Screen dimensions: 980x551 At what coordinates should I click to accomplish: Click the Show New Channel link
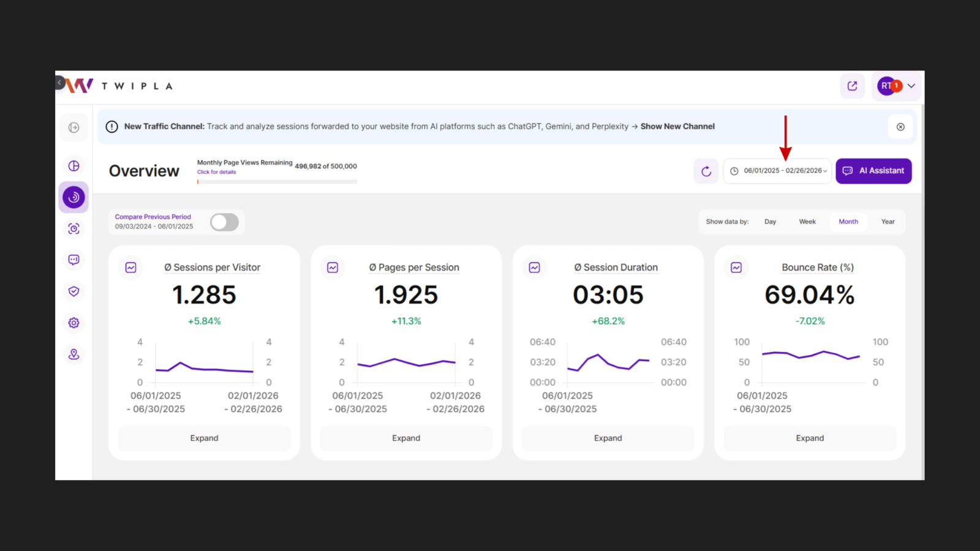click(677, 126)
